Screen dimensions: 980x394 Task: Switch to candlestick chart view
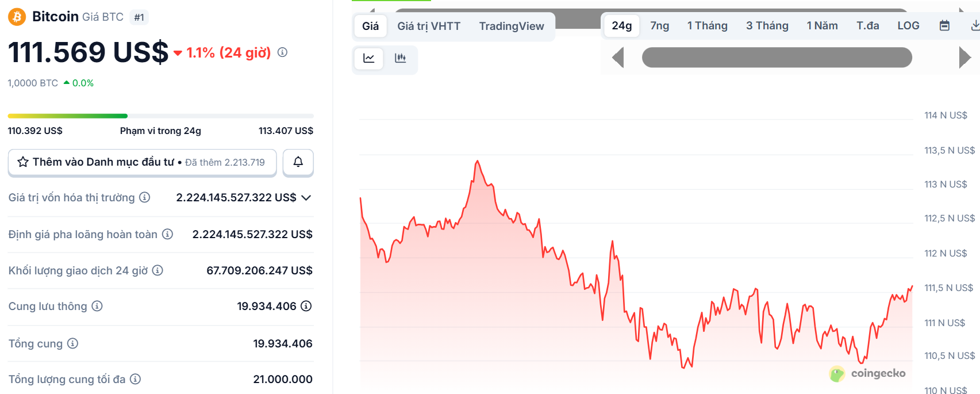tap(401, 59)
